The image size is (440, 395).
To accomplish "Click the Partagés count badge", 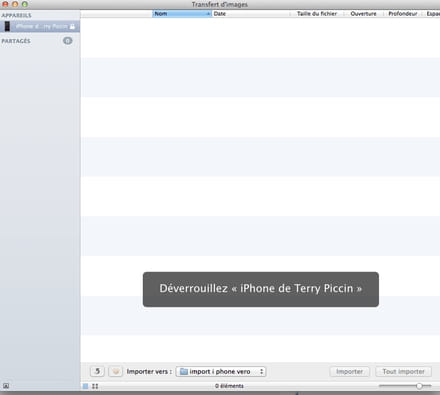I will (68, 41).
